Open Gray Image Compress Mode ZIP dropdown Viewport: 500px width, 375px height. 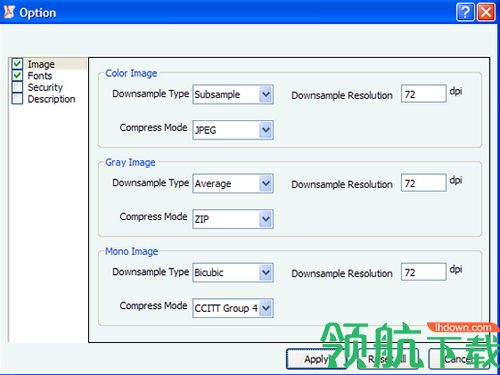233,219
